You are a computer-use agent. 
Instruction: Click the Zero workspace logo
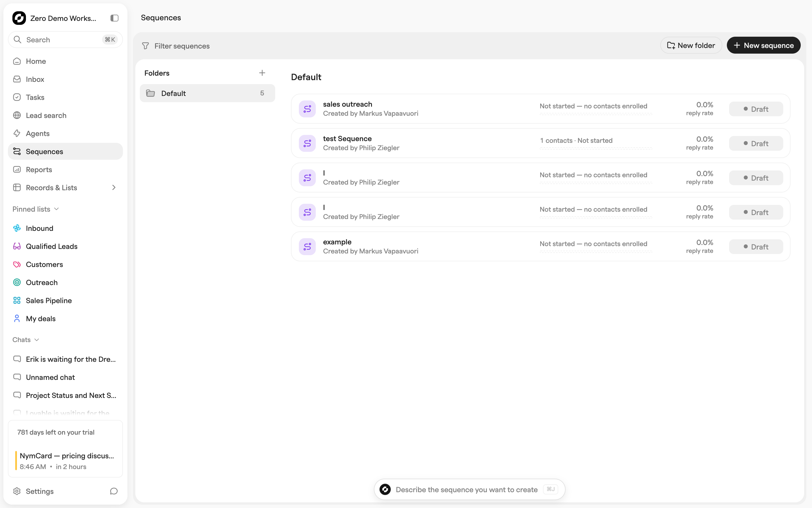pos(19,18)
